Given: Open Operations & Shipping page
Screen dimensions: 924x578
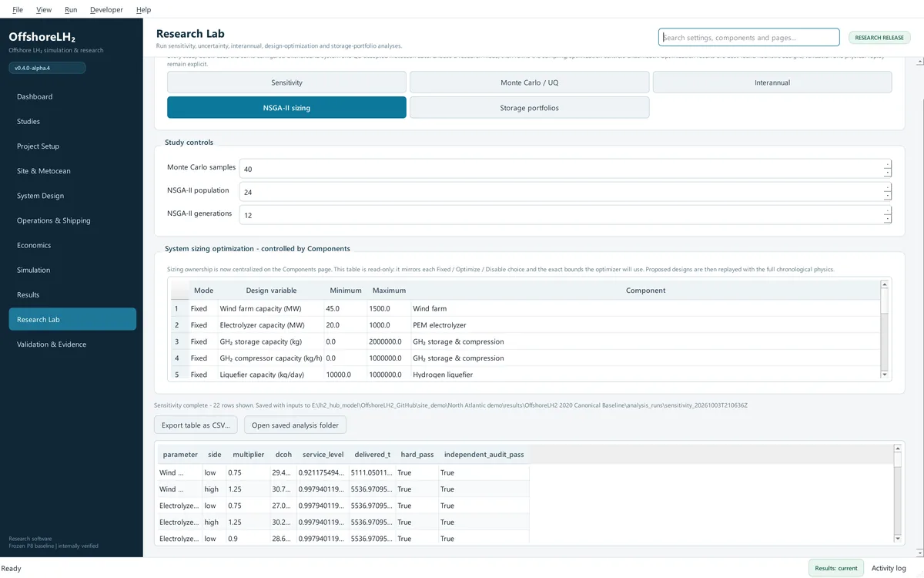Looking at the screenshot, I should pyautogui.click(x=72, y=220).
